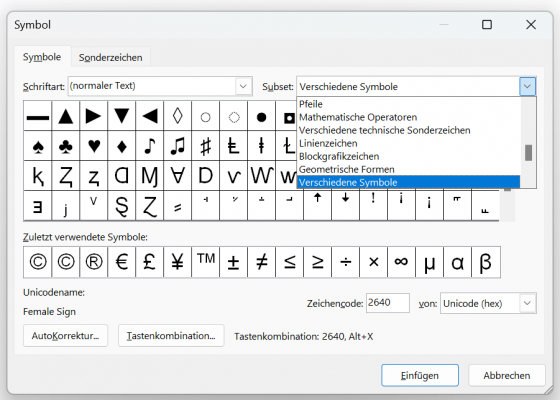Choose highlighted 'Verschiedene Symbole' list entry
560x400 pixels.
[x=408, y=182]
